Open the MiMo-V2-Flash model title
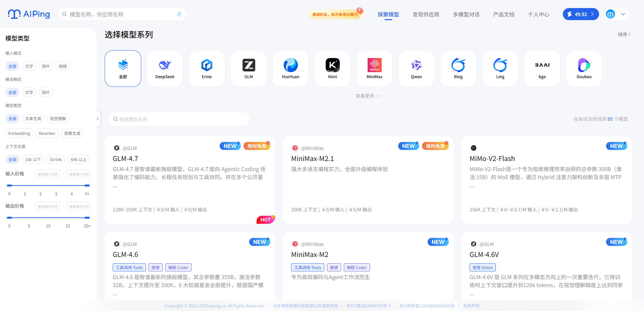 click(x=492, y=159)
